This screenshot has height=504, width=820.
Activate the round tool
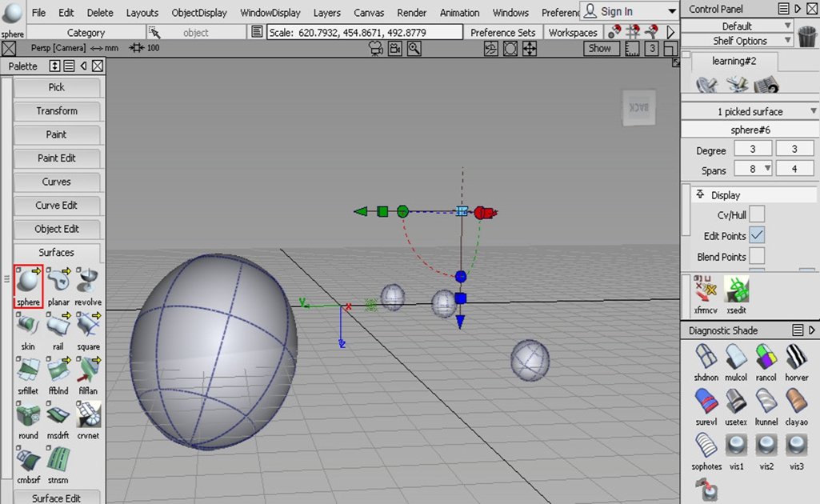pos(28,419)
